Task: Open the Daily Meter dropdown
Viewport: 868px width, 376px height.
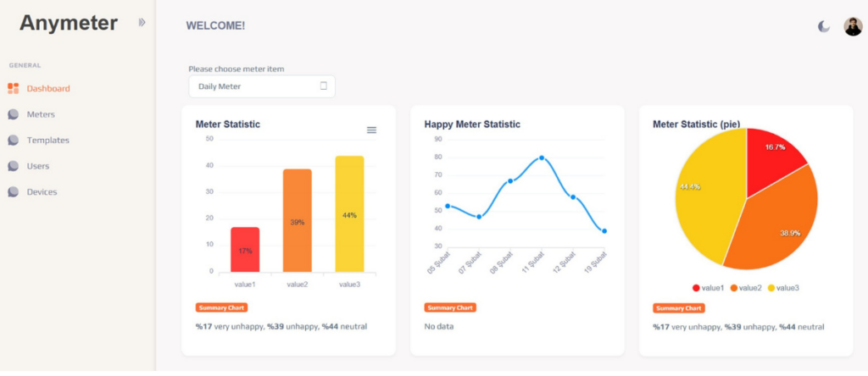Action: pyautogui.click(x=262, y=86)
